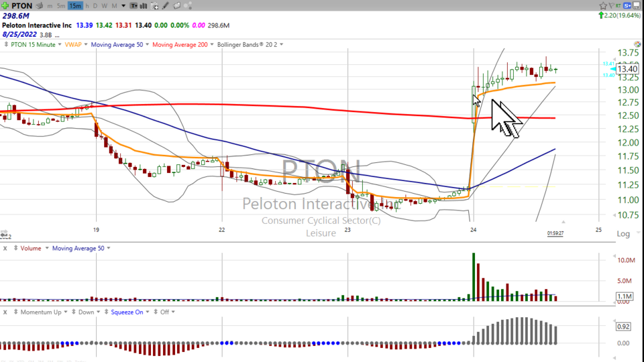Click the drag handle beside Squeeze On
The height and width of the screenshot is (362, 644).
tap(106, 312)
